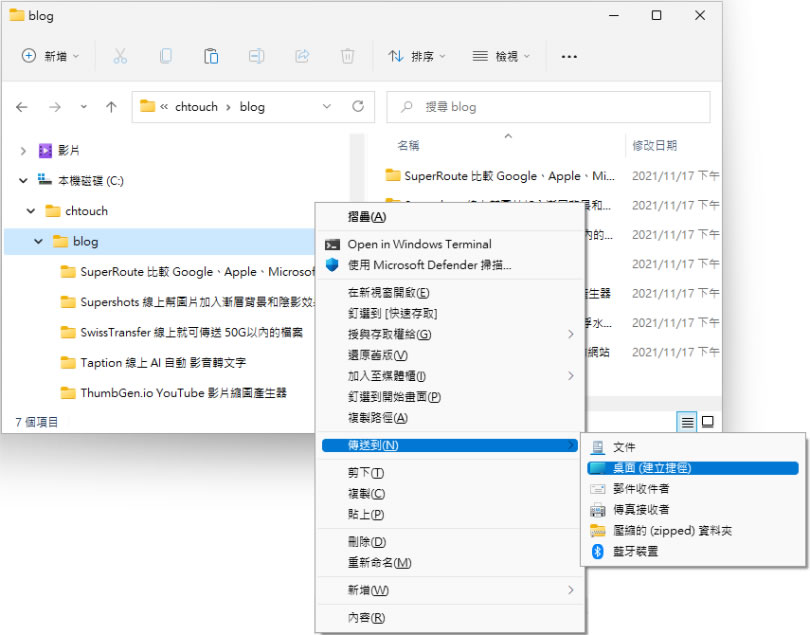Open 授與存取權給(G) submenu
810x635 pixels.
[x=449, y=334]
